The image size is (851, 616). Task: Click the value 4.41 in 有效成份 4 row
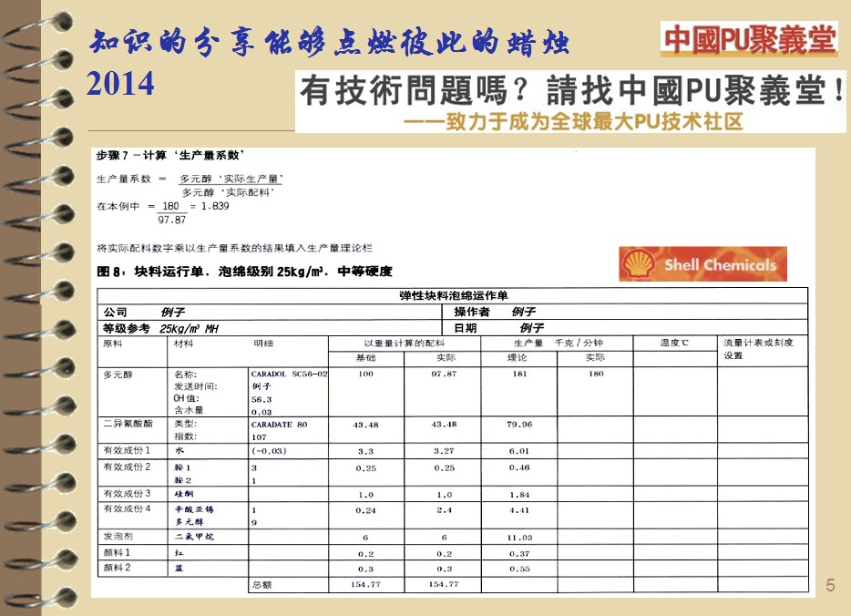point(519,510)
